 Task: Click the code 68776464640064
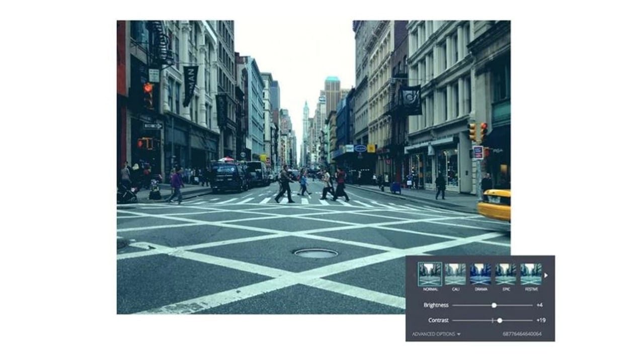[522, 334]
